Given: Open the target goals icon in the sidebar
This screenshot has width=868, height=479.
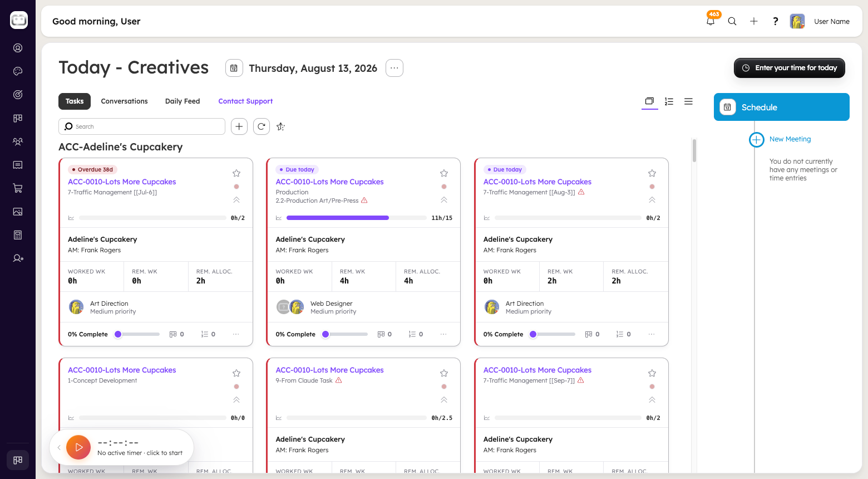Looking at the screenshot, I should (18, 95).
